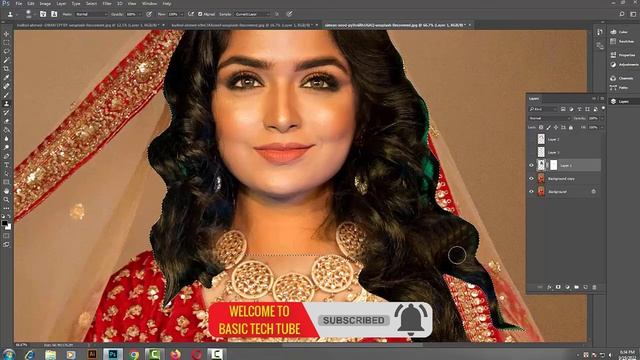640x360 pixels.
Task: Open the collapsed History panel icon
Action: coord(600,32)
